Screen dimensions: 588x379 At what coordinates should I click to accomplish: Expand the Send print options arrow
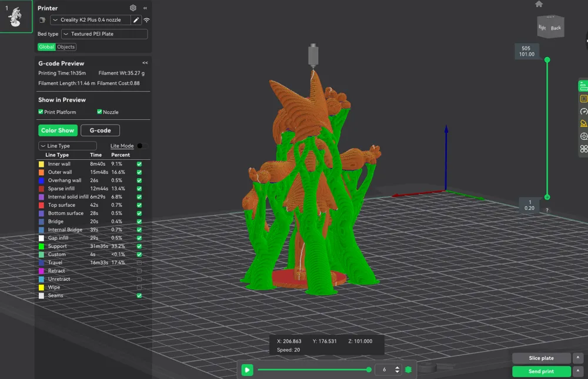coord(578,371)
